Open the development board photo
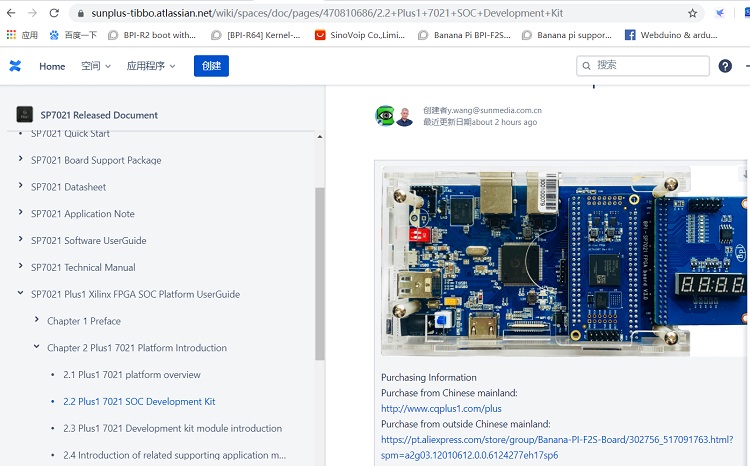Screen dimensions: 750x466 (564, 260)
